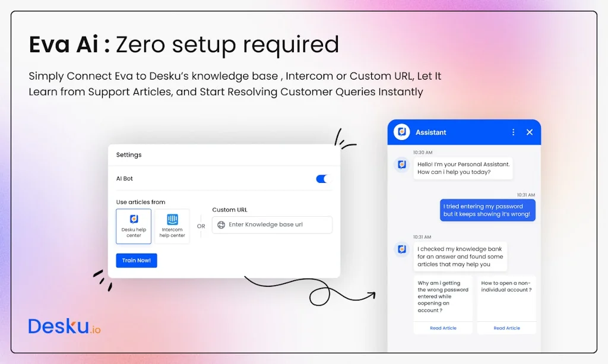Image resolution: width=608 pixels, height=364 pixels.
Task: Click the Train Now exclamation label
Action: [x=137, y=260]
